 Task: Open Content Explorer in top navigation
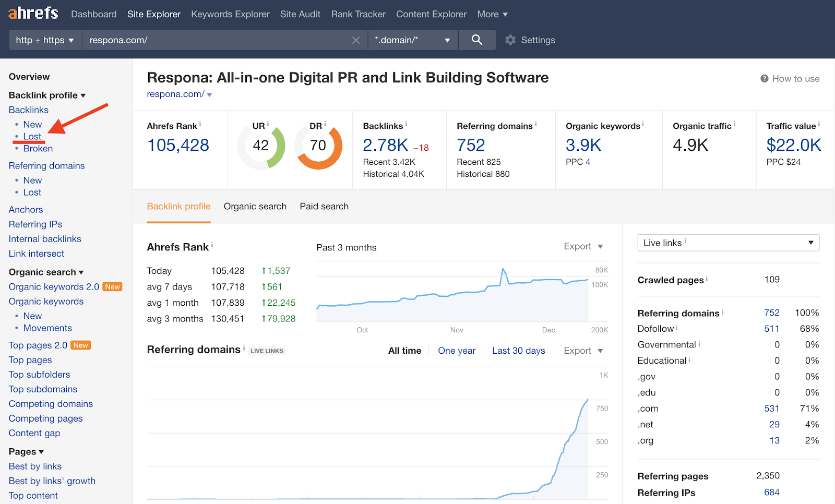(x=432, y=14)
